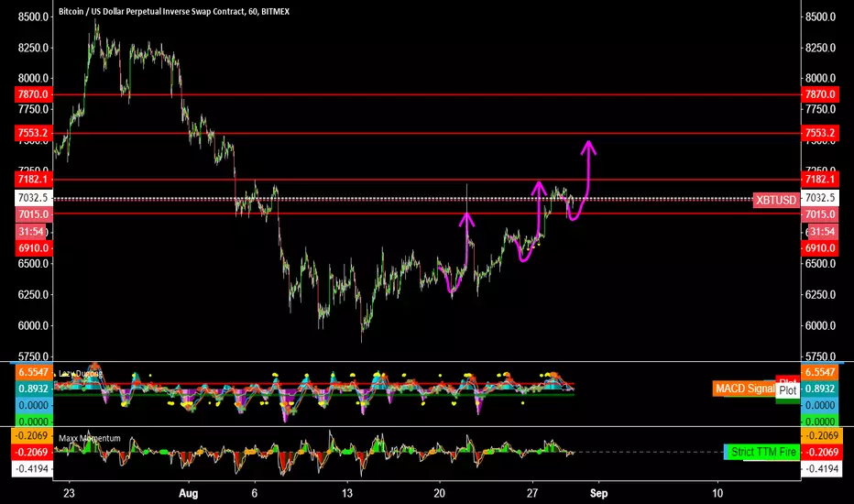Click 6000.0 on the left price scale
This screenshot has width=854, height=504.
33,325
